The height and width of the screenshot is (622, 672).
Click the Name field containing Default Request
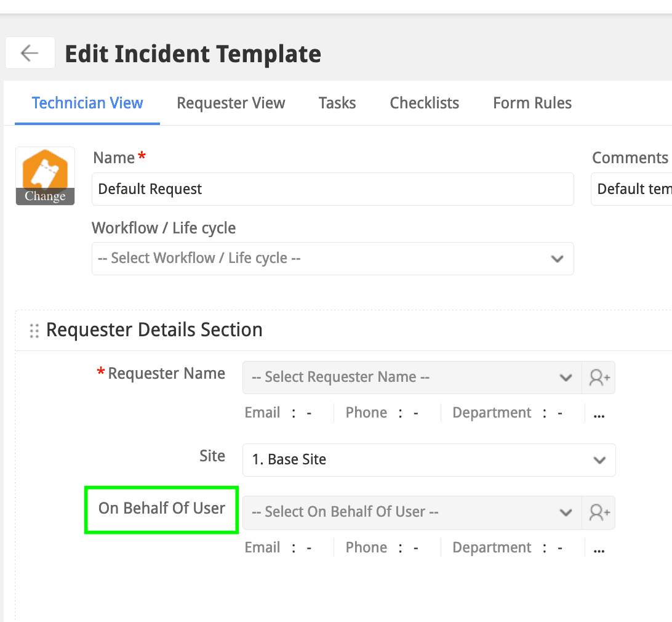332,189
